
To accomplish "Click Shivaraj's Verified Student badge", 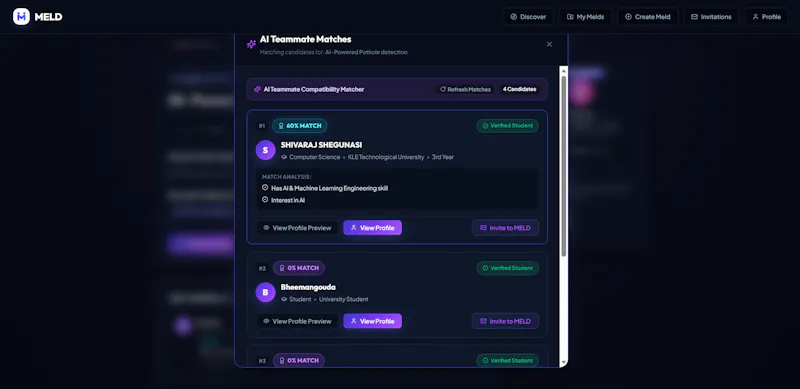I will [x=508, y=126].
